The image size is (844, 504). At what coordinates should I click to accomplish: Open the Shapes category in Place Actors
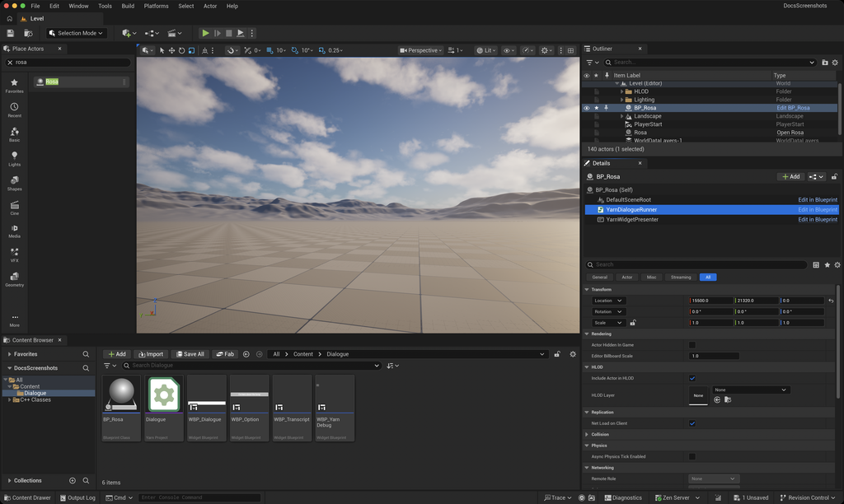(15, 183)
